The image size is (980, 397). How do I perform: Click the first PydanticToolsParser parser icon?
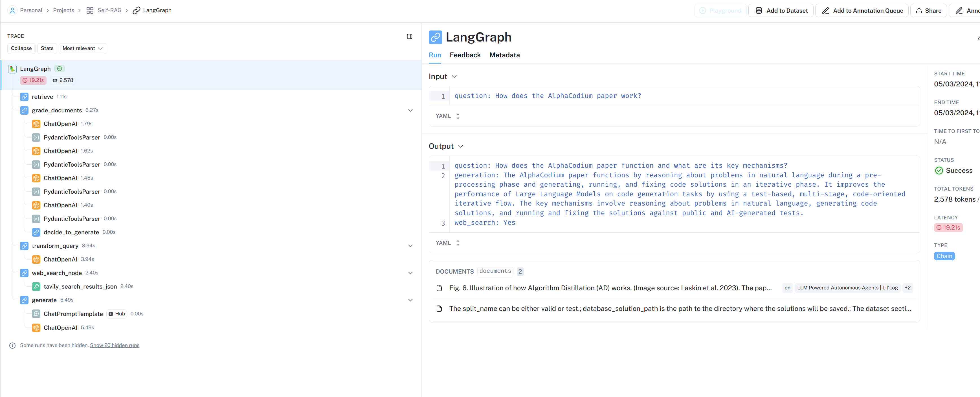click(x=36, y=138)
